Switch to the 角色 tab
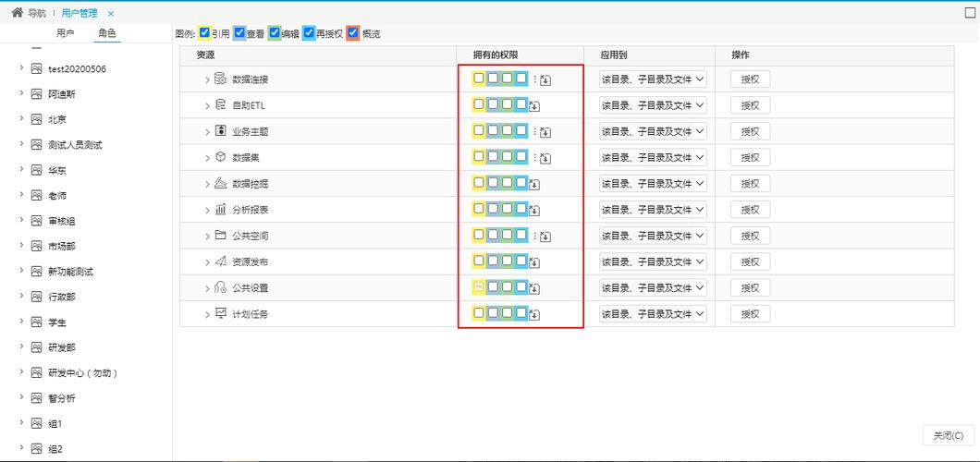The width and height of the screenshot is (980, 462). click(107, 33)
